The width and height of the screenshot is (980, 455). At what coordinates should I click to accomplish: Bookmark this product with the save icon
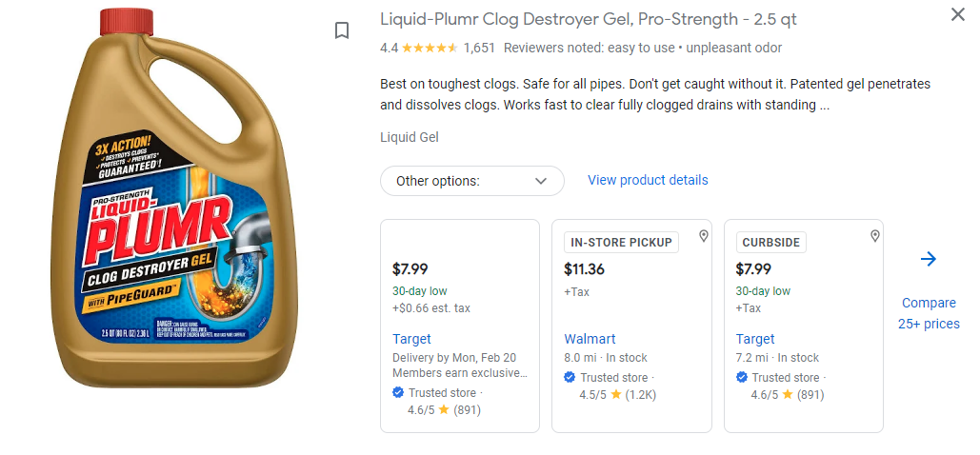[x=342, y=30]
